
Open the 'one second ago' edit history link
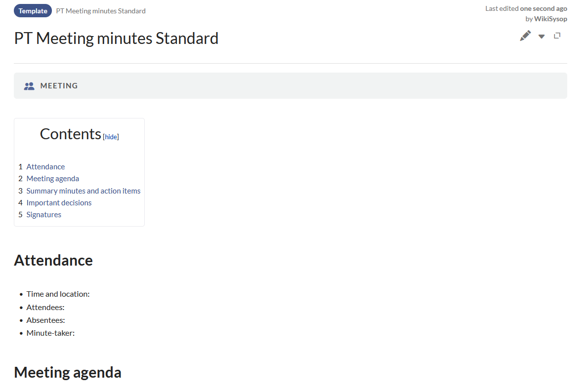coord(544,8)
